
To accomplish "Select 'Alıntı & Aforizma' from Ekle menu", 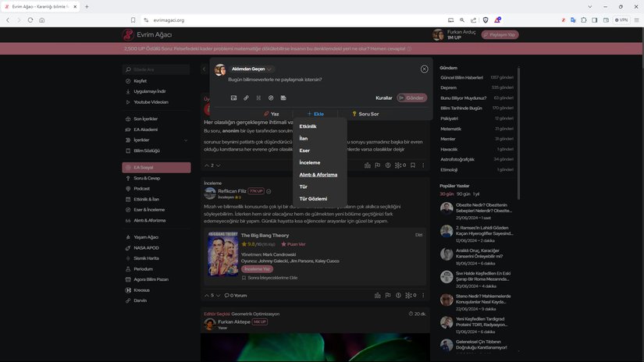I will point(318,175).
